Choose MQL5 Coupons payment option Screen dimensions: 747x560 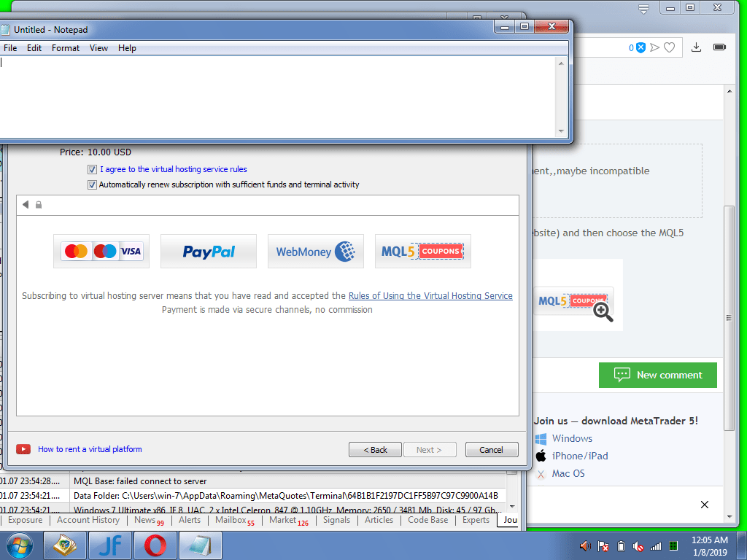click(x=423, y=251)
